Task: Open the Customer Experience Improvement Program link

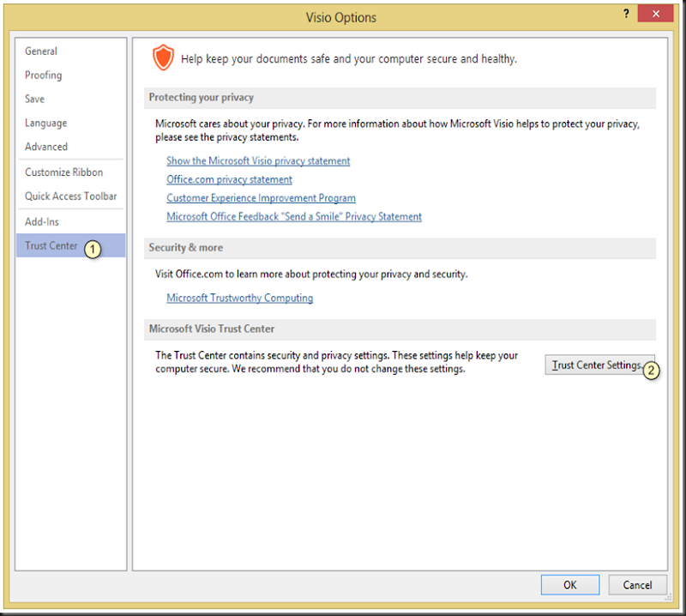Action: 261,198
